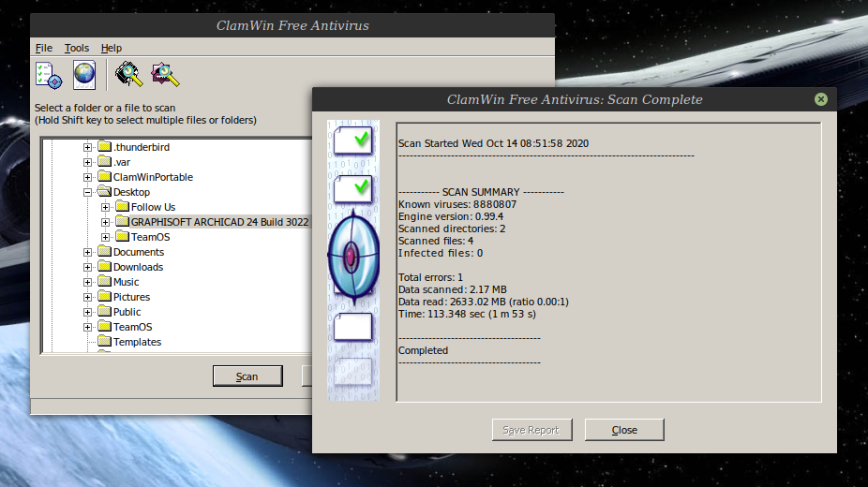Select the .thunderbird folder row
This screenshot has width=868, height=487.
coord(142,147)
